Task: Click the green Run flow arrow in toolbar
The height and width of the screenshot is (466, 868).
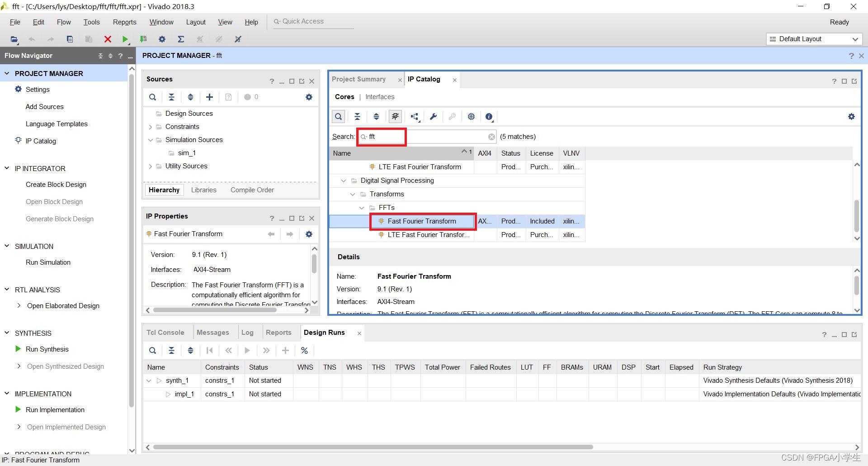Action: pos(125,39)
